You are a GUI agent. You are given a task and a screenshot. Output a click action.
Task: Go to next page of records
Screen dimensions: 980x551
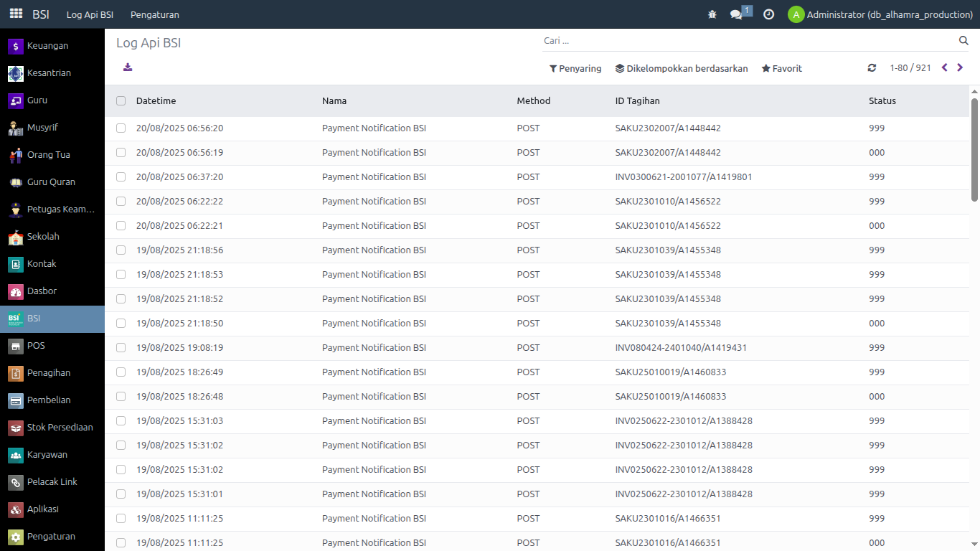(960, 68)
